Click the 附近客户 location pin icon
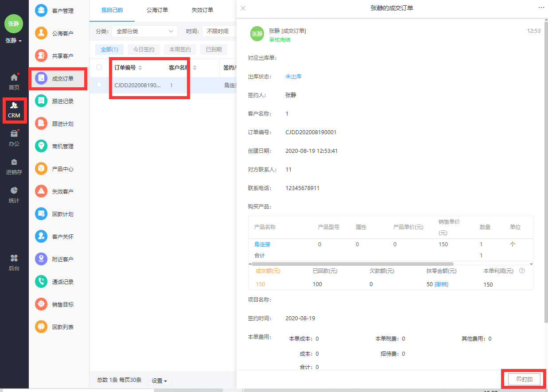Viewport: 548px width, 392px height. (41, 259)
